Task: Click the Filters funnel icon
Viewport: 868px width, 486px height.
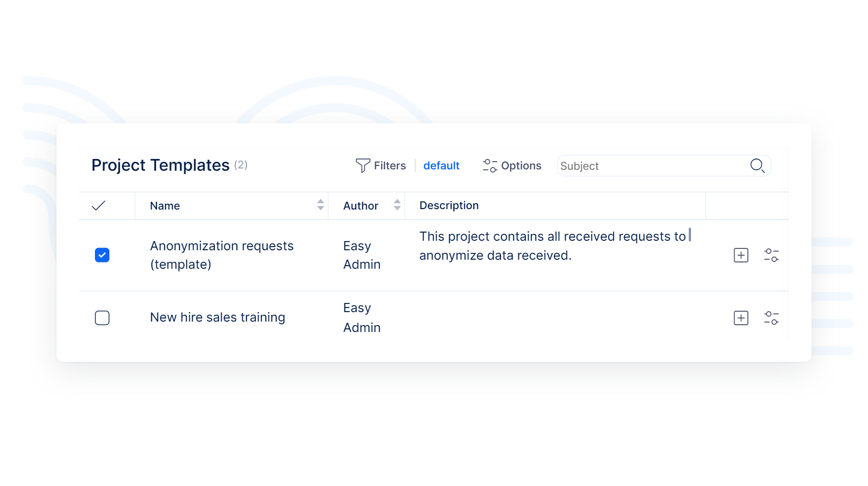Action: point(363,166)
